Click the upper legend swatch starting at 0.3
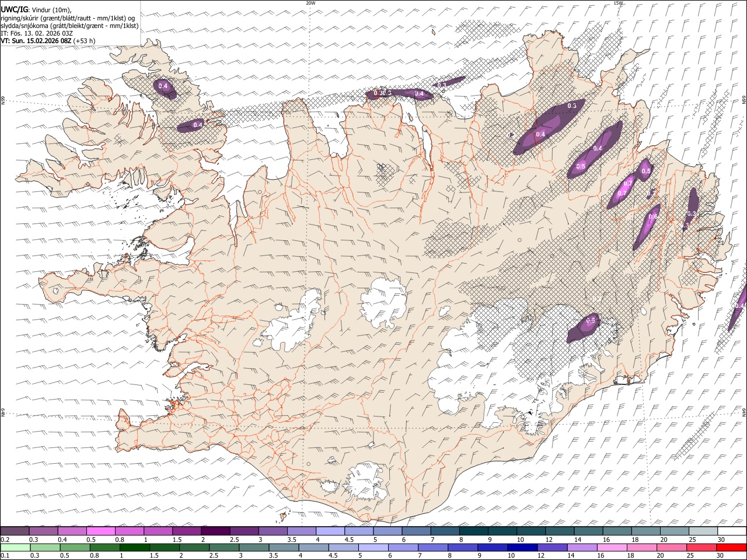This screenshot has height=560, width=747. [43, 531]
